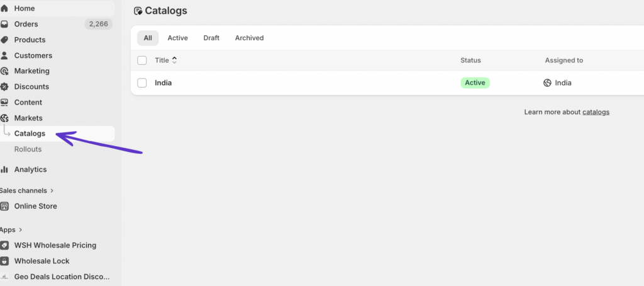Expand the Apps section chevron
The image size is (644, 286).
coord(21,230)
